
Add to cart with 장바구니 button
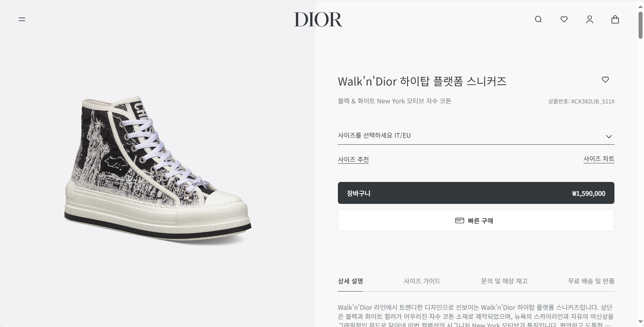[476, 193]
